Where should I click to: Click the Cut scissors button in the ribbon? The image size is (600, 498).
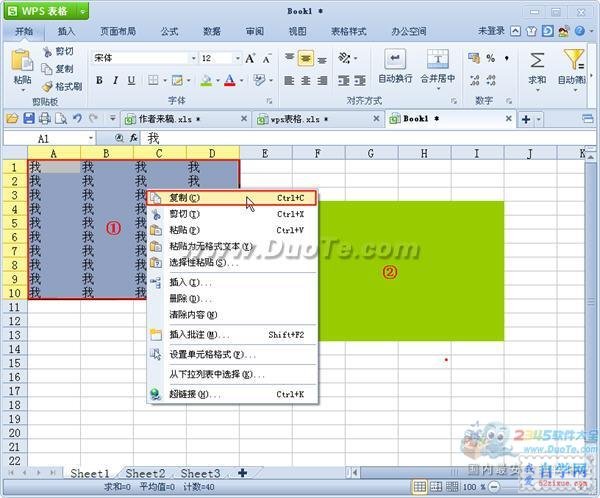click(58, 51)
